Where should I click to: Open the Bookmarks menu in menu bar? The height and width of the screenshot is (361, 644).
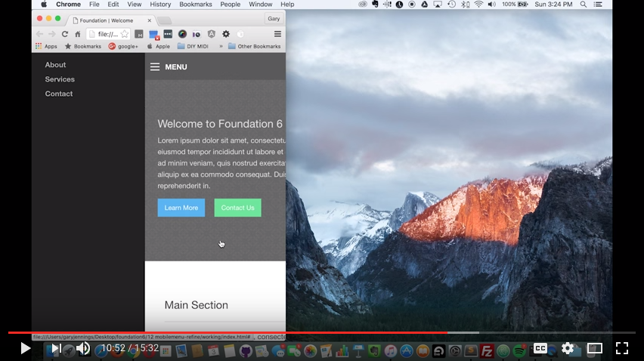196,5
